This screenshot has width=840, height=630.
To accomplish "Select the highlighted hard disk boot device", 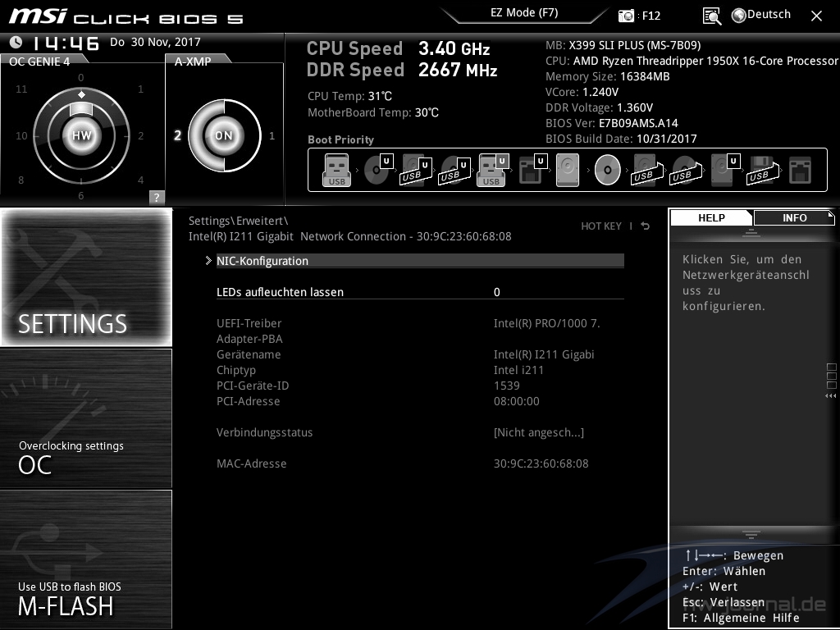I will click(x=568, y=171).
